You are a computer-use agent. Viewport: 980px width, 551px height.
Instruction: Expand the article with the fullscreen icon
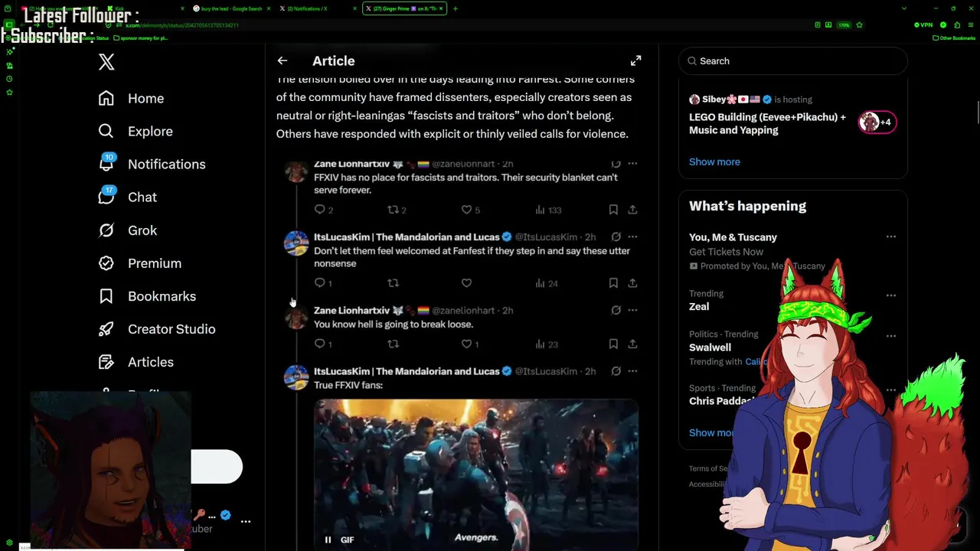coord(635,60)
